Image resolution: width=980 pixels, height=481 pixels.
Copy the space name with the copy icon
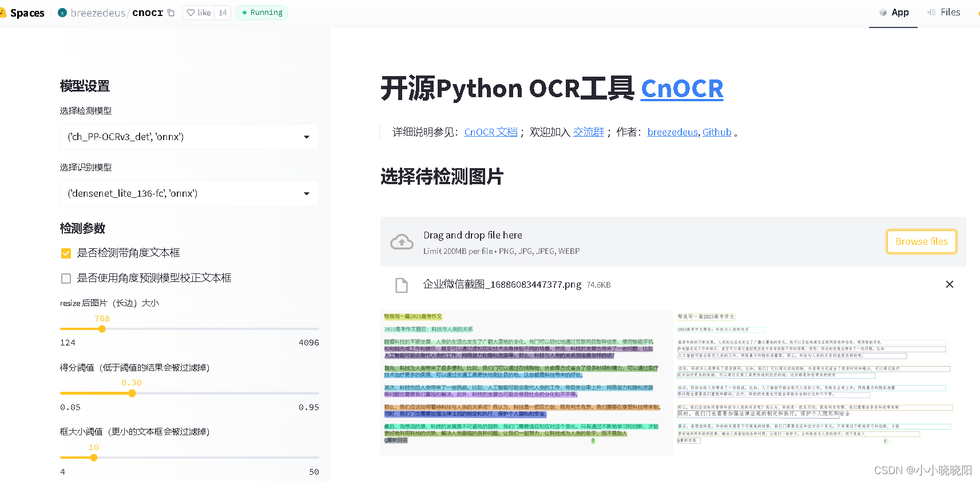(171, 13)
